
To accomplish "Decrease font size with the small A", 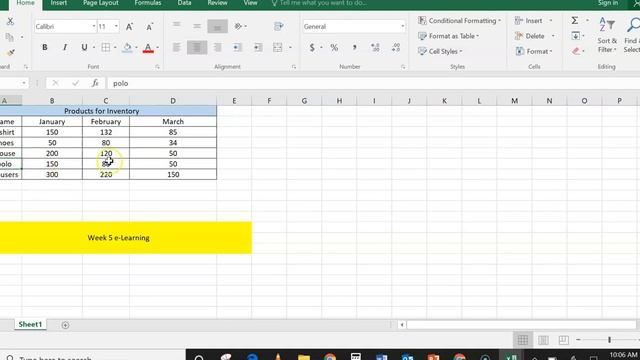I will tap(149, 27).
